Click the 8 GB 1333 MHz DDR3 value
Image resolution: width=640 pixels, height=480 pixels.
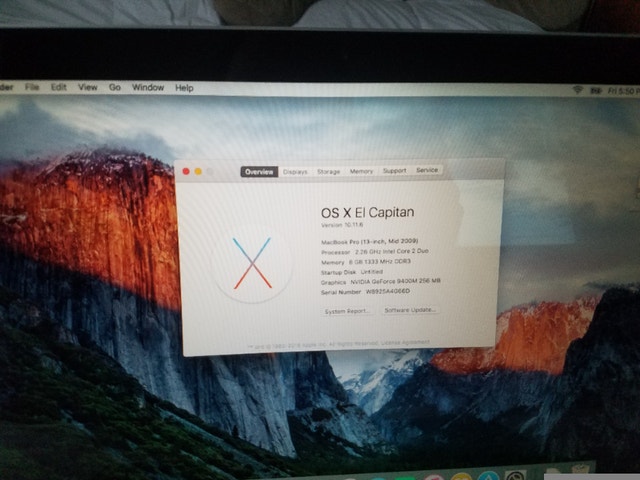click(380, 262)
